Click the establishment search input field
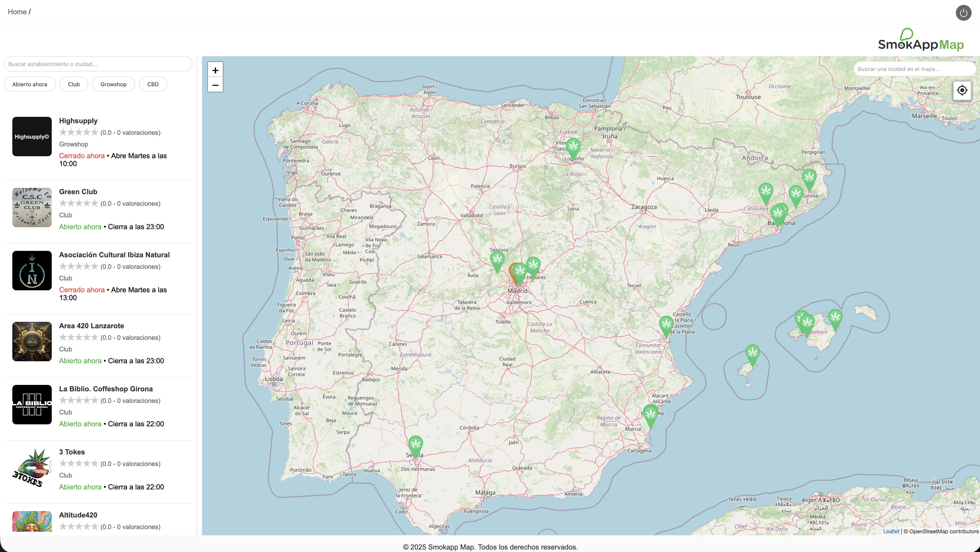Screen dimensions: 980x552 click(98, 64)
